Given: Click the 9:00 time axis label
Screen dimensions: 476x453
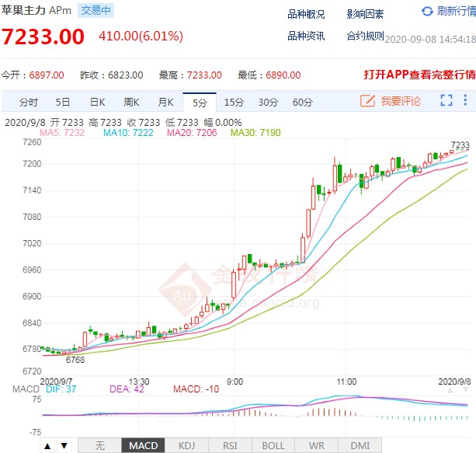Looking at the screenshot, I should [235, 382].
